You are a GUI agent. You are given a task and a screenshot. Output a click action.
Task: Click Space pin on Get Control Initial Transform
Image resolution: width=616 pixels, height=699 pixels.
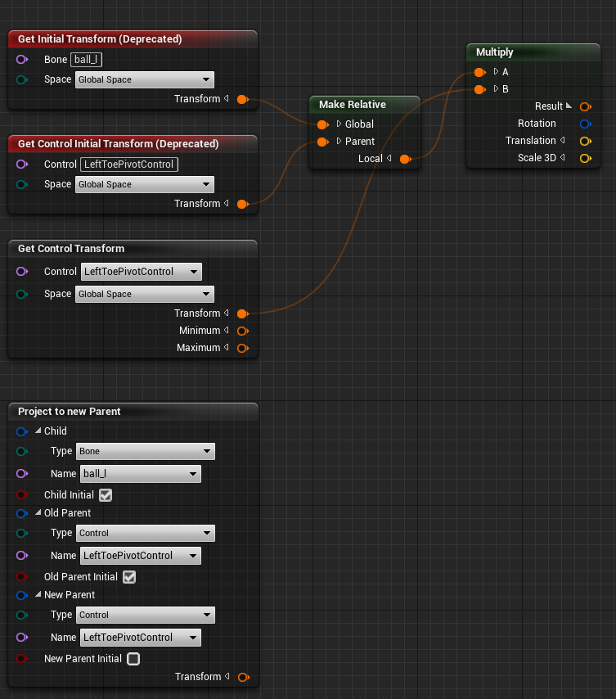click(x=22, y=184)
